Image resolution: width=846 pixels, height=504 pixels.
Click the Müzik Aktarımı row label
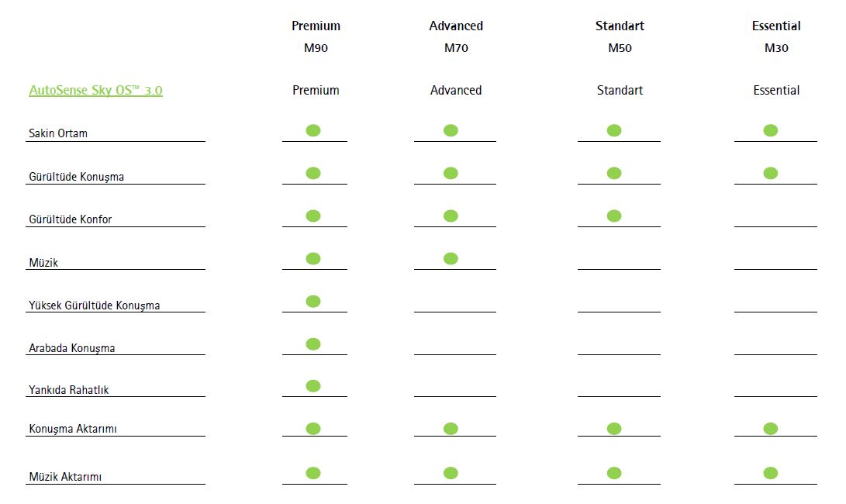(65, 477)
